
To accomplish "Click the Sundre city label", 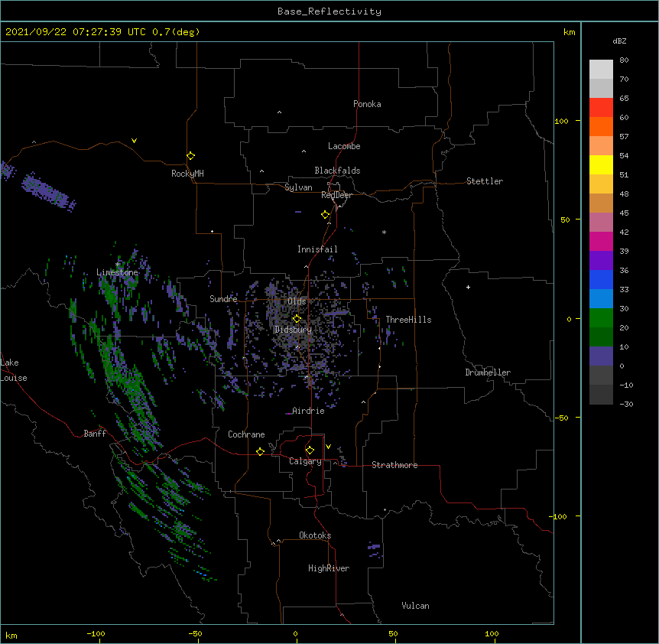I will [x=223, y=299].
